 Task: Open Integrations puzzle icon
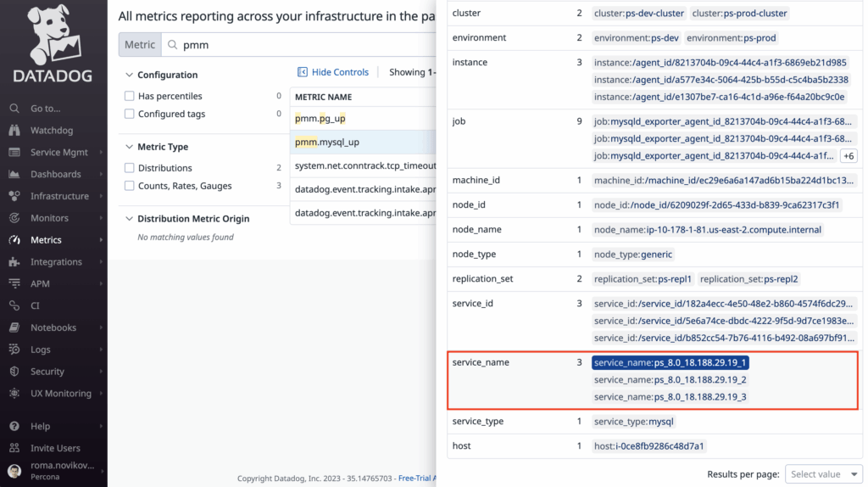point(14,262)
